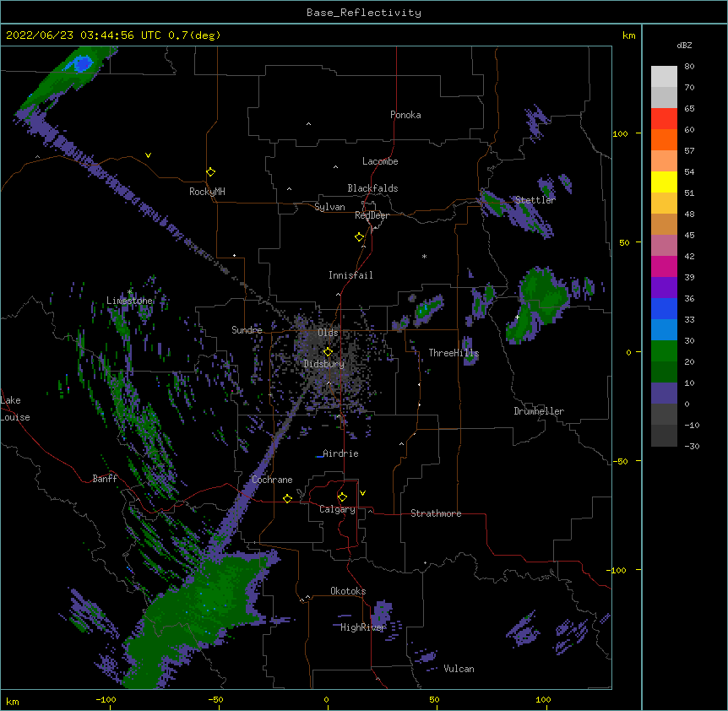The height and width of the screenshot is (711, 728).
Task: Select the Sylvan label
Action: [x=329, y=207]
